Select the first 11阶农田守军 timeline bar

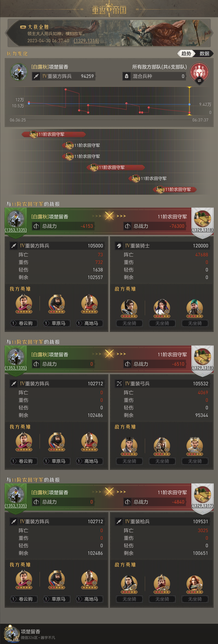54,134
